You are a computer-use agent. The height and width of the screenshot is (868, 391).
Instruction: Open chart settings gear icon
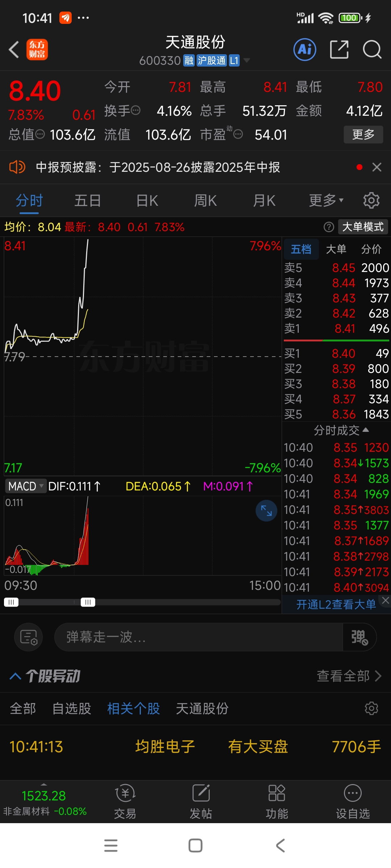(x=371, y=200)
